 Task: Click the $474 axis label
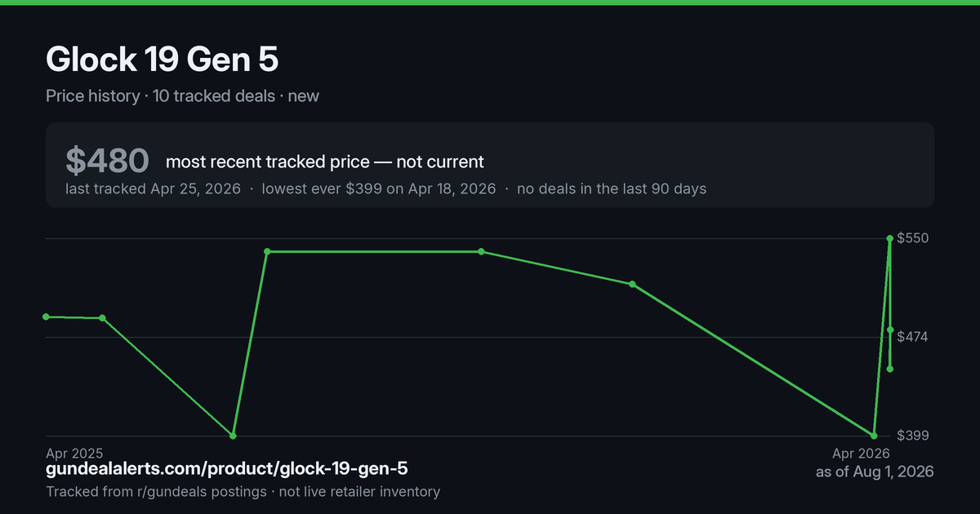913,337
